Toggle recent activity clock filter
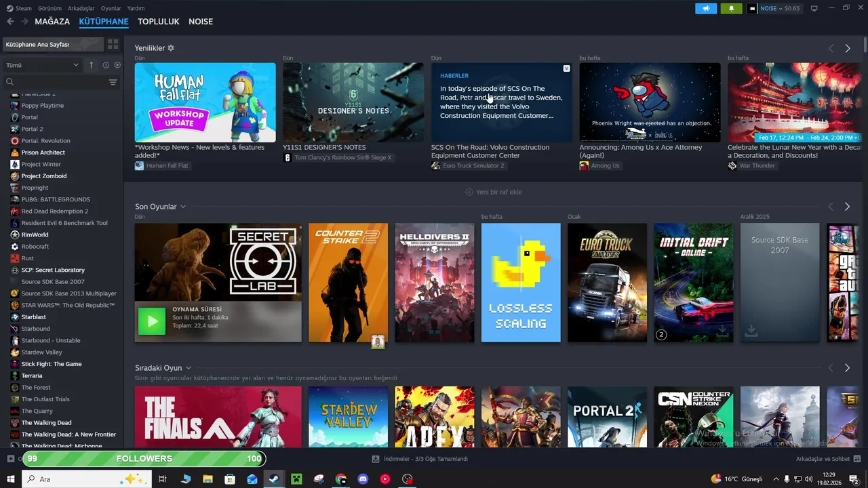Screen dimensions: 868x488 tap(106, 65)
